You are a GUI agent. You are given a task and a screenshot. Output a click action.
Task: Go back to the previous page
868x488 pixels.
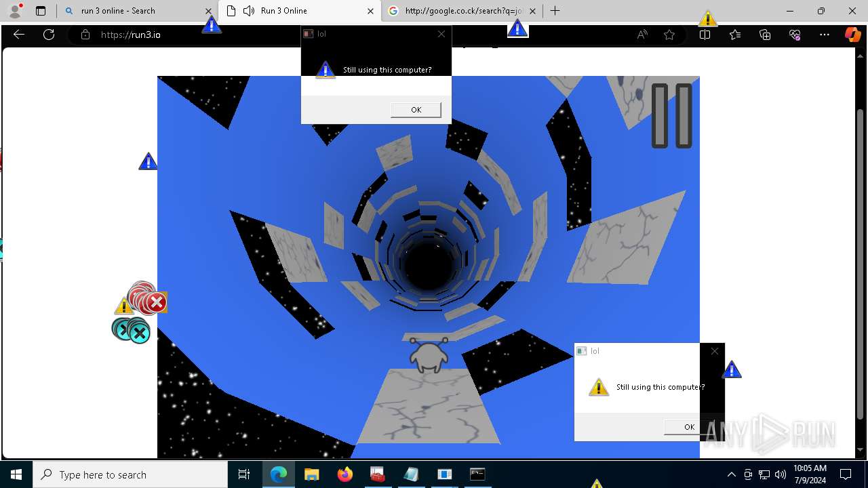[x=19, y=35]
